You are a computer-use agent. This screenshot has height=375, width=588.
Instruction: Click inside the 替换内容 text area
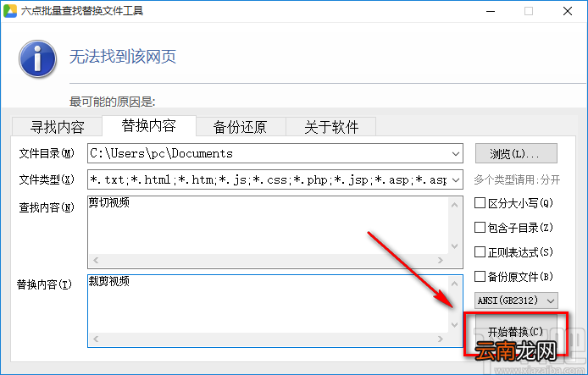point(268,304)
